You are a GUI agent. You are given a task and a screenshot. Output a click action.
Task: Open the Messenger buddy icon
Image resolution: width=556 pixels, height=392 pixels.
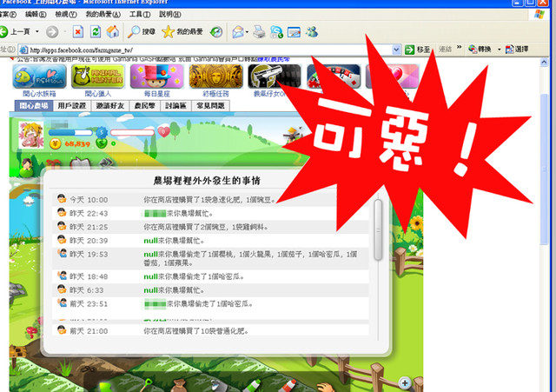coord(312,32)
